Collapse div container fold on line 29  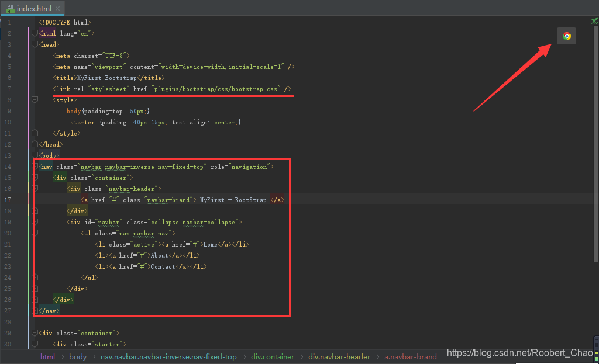point(35,332)
